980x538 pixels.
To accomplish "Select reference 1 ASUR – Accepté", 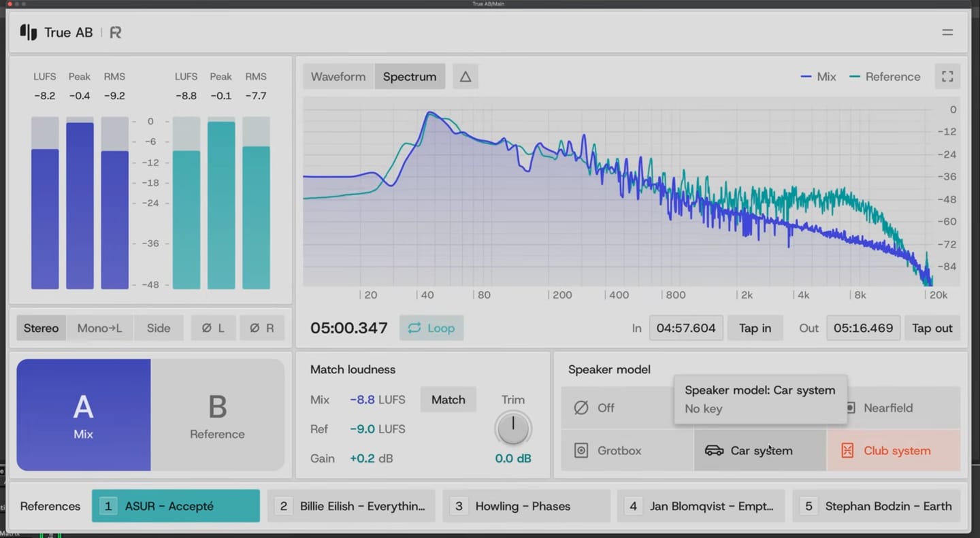I will coord(176,506).
